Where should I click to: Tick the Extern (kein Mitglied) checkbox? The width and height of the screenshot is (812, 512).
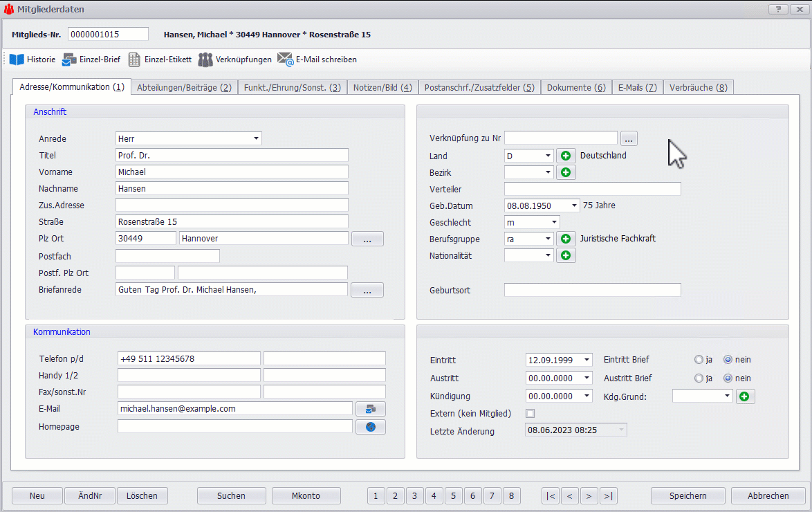(530, 414)
